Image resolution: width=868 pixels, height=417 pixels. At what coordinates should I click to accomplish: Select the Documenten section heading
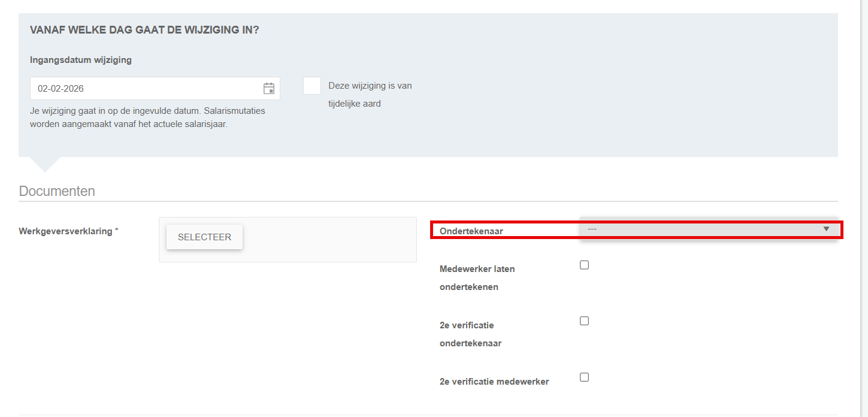click(x=57, y=191)
